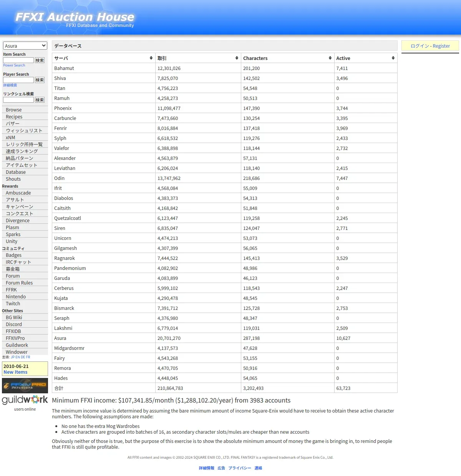Image resolution: width=461 pixels, height=476 pixels.
Task: Sort table by Active column arrows
Action: (393, 58)
